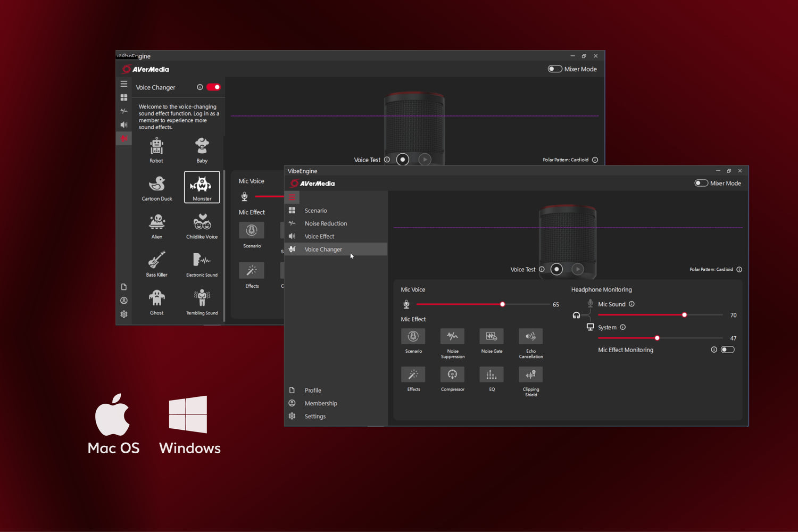Enable Mic Effect Monitoring switch
Image resolution: width=798 pixels, height=532 pixels.
727,350
